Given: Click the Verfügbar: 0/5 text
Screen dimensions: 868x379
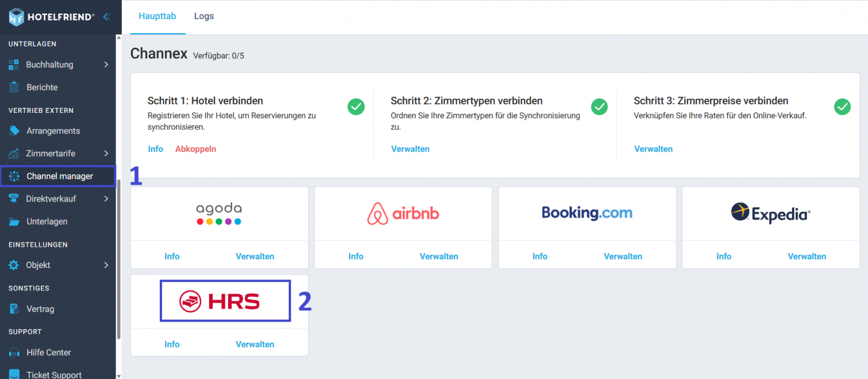Looking at the screenshot, I should tap(219, 56).
